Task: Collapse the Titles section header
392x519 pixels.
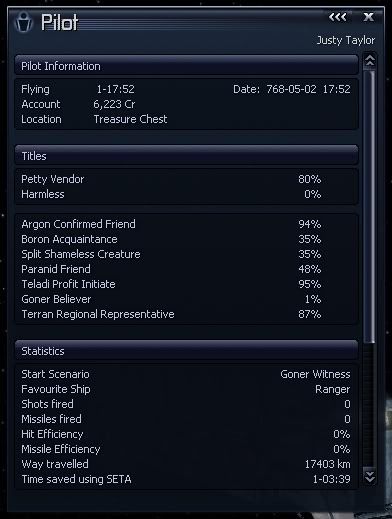Action: (186, 155)
